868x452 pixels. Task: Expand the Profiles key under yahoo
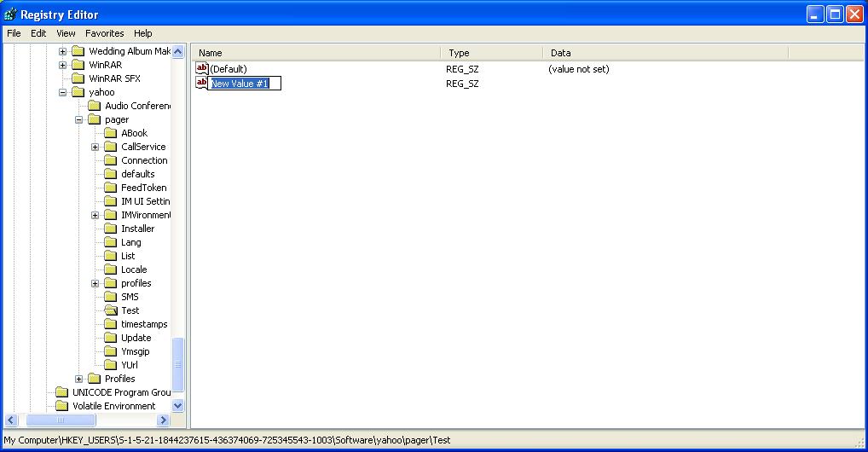point(78,379)
